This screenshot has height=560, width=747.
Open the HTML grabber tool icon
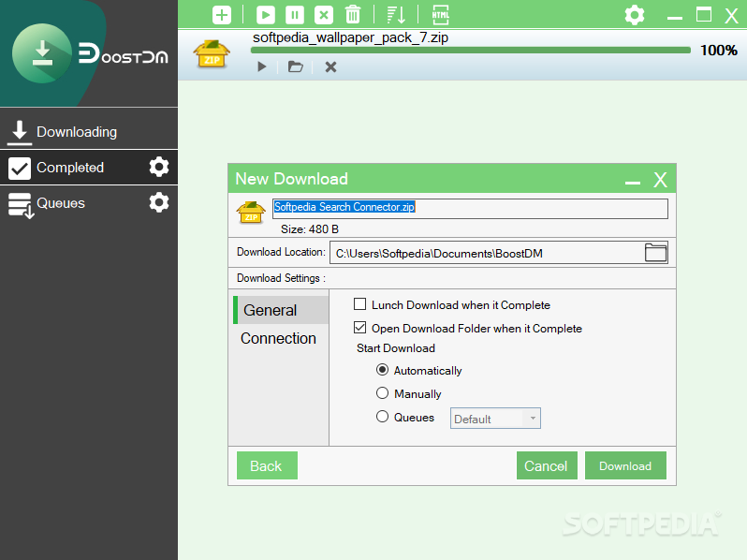coord(440,15)
